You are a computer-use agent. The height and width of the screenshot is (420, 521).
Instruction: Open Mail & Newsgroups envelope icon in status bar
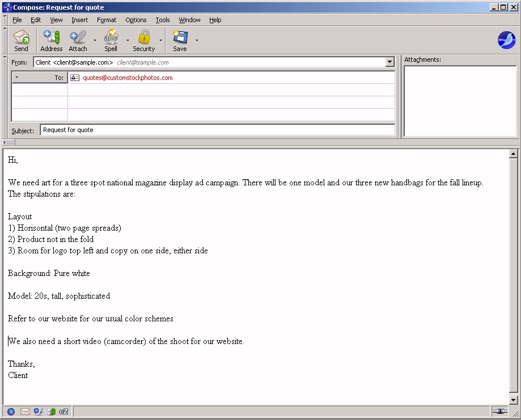pos(25,411)
